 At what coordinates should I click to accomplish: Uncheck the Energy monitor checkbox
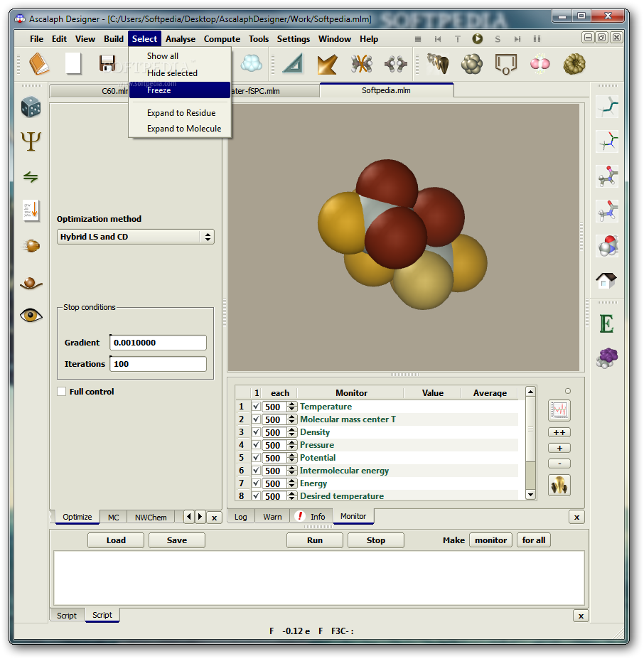[x=256, y=483]
